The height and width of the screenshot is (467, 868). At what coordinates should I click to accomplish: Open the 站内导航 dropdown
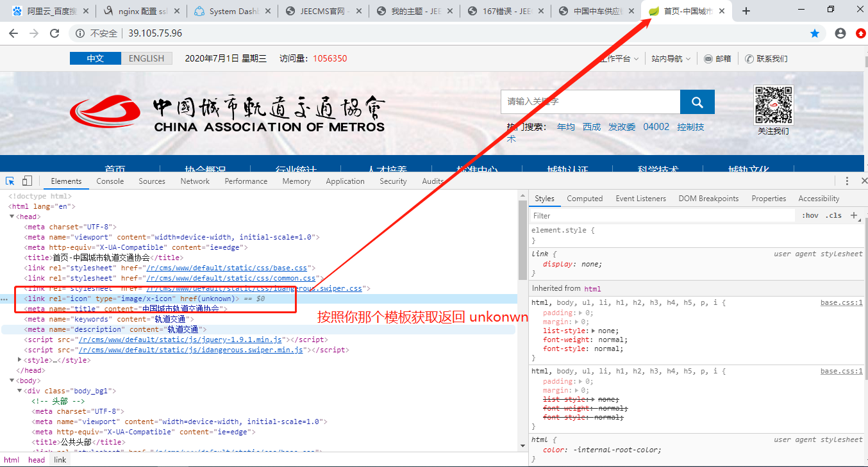click(671, 58)
